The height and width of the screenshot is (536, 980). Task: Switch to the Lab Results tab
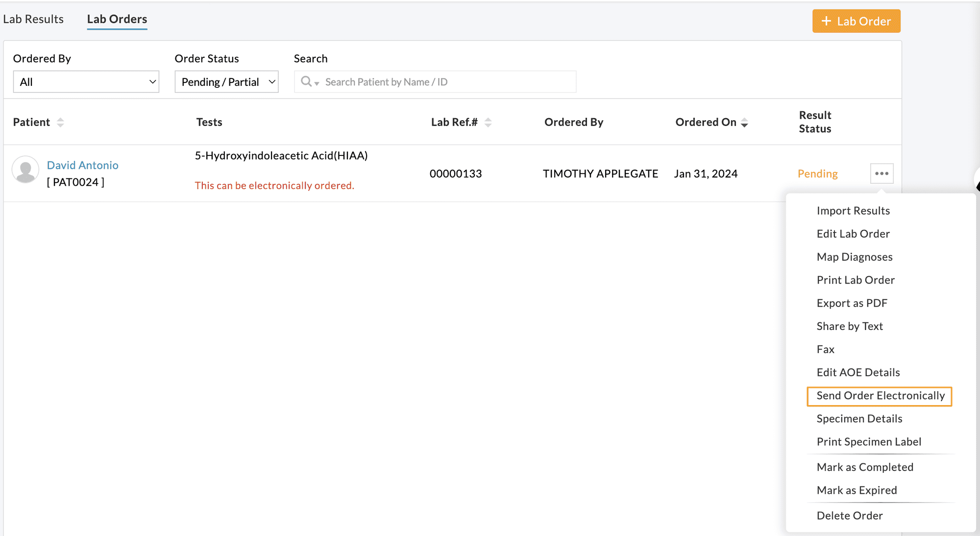tap(33, 19)
